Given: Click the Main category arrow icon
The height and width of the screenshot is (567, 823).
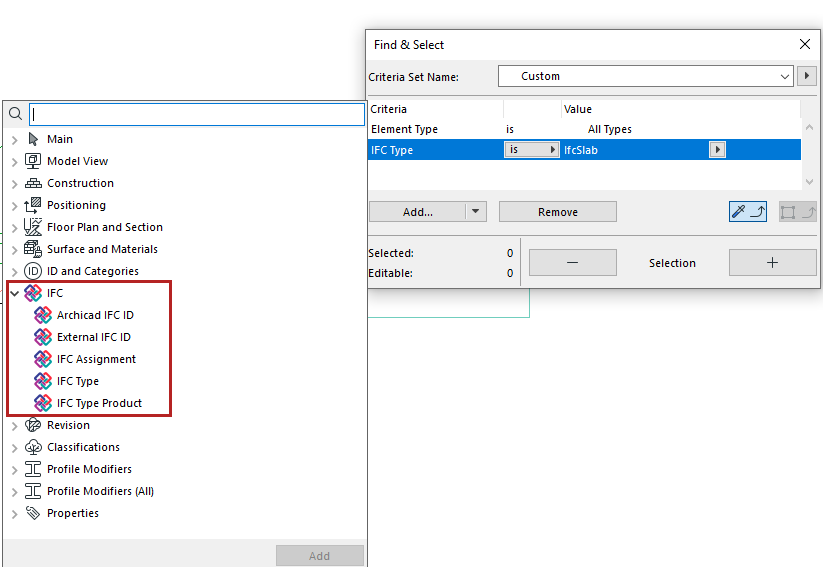Looking at the screenshot, I should (x=33, y=139).
